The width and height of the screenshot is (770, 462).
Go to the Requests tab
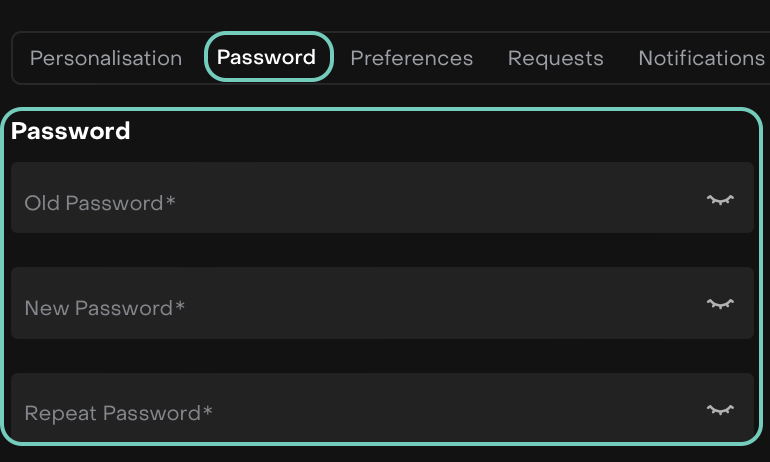tap(555, 58)
